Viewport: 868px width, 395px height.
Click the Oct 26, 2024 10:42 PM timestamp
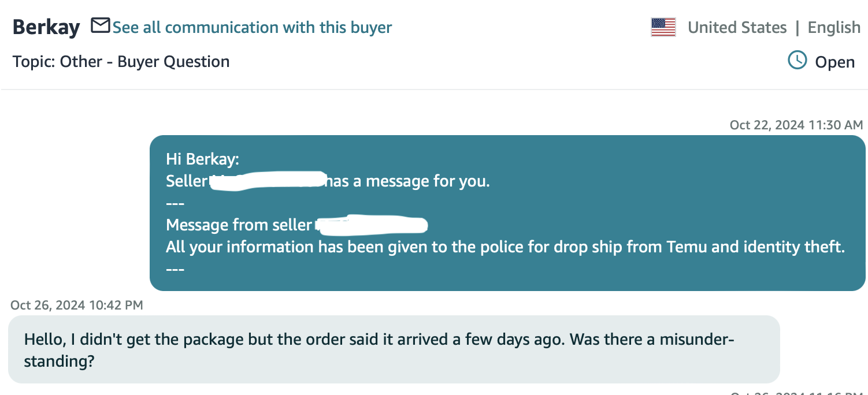[77, 305]
